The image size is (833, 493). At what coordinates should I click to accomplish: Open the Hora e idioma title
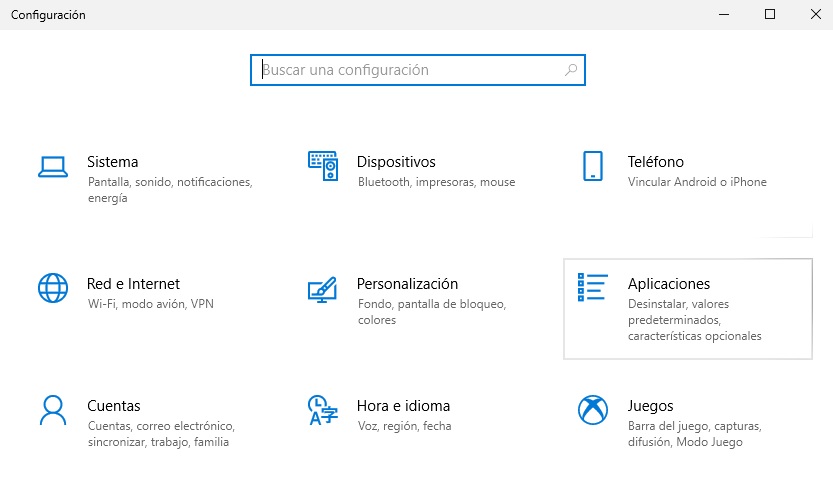pos(403,406)
